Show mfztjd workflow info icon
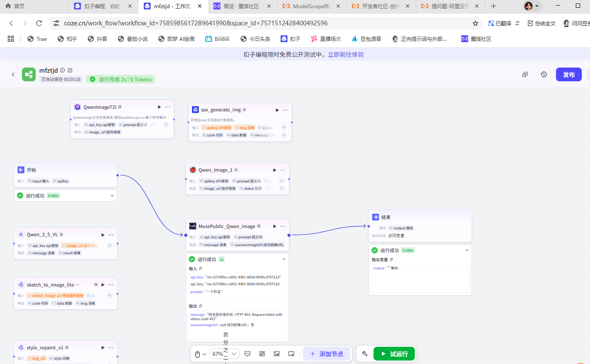This screenshot has height=364, width=590. pos(62,70)
